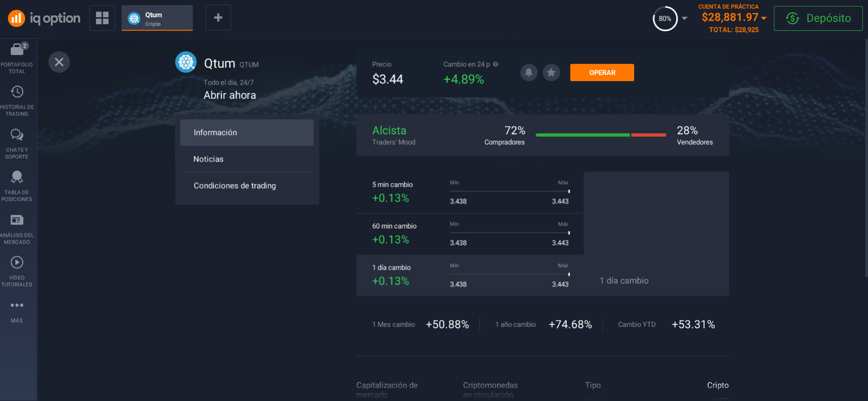Toggle the price alert bell for Qtum

point(529,73)
